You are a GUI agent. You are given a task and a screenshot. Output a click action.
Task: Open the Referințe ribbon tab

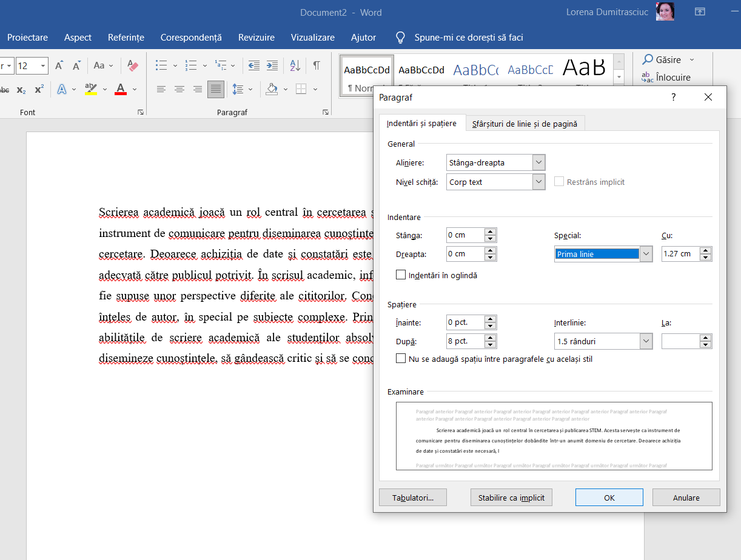pyautogui.click(x=126, y=38)
